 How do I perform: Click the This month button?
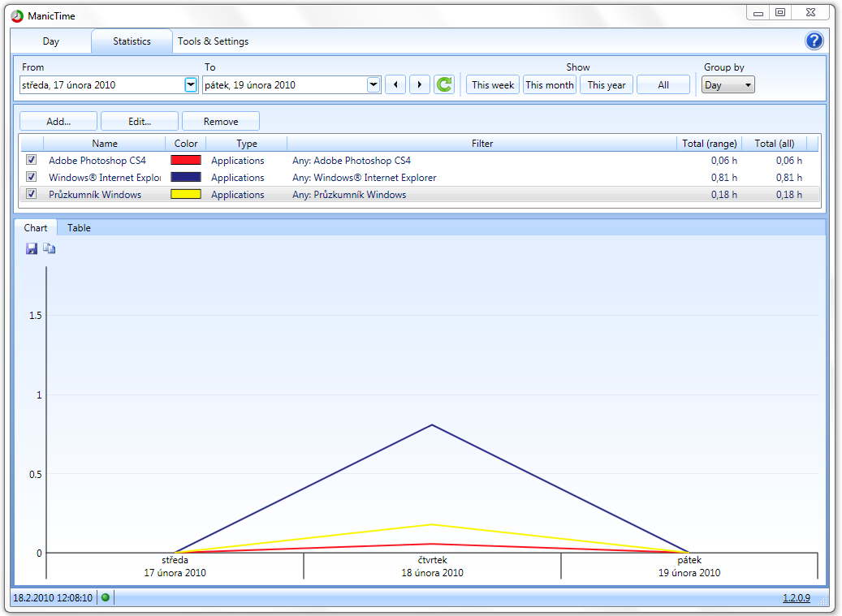[550, 84]
